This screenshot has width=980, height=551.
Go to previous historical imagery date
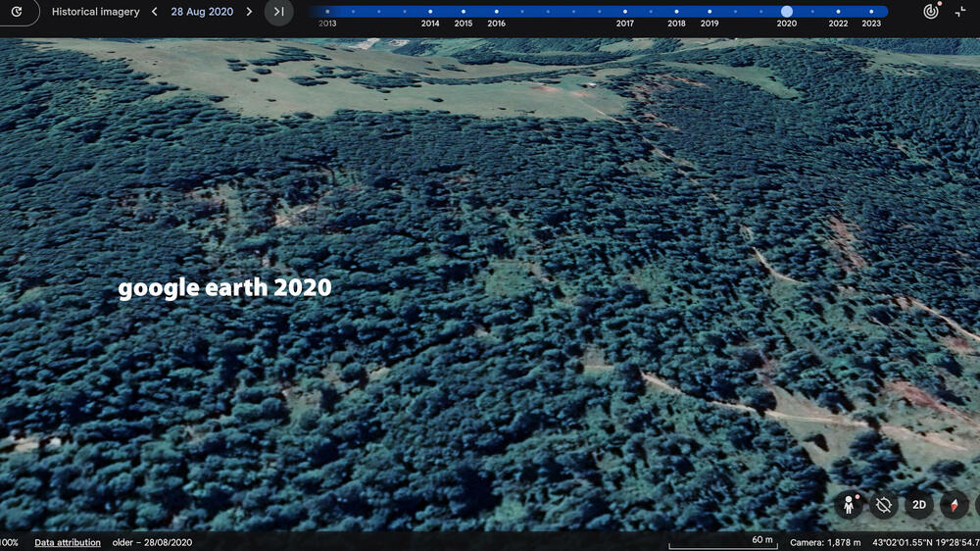point(155,11)
